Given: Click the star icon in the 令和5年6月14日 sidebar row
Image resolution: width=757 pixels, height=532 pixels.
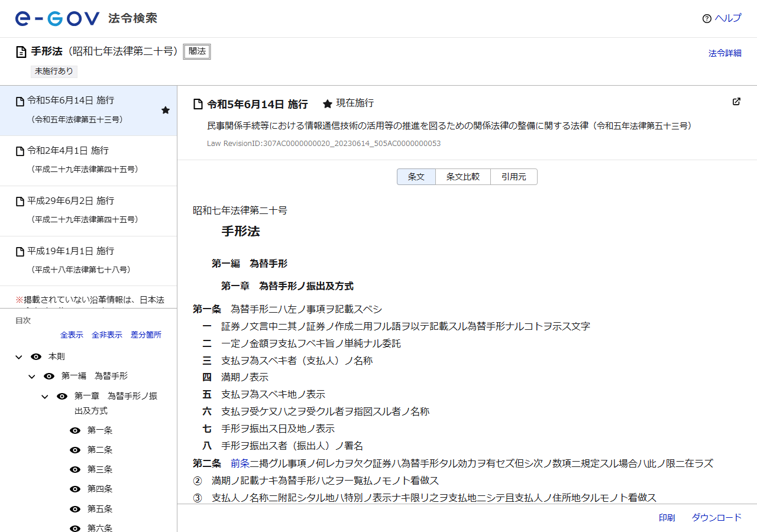Looking at the screenshot, I should (166, 110).
